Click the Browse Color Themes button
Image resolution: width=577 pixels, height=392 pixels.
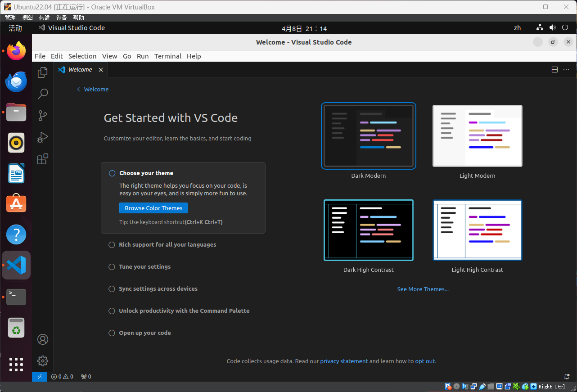(153, 208)
